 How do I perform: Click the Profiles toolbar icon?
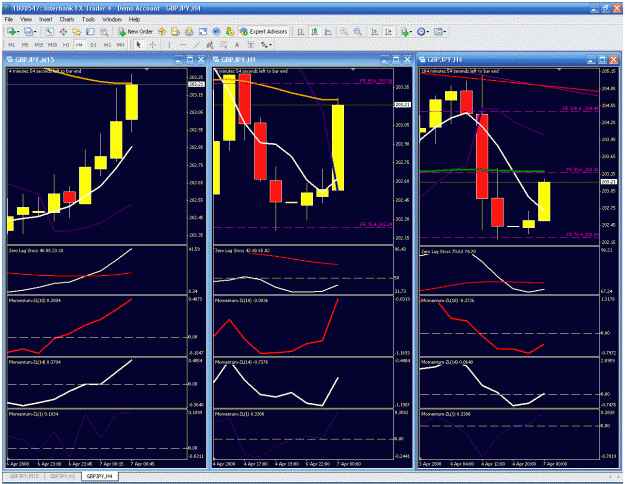[x=28, y=31]
